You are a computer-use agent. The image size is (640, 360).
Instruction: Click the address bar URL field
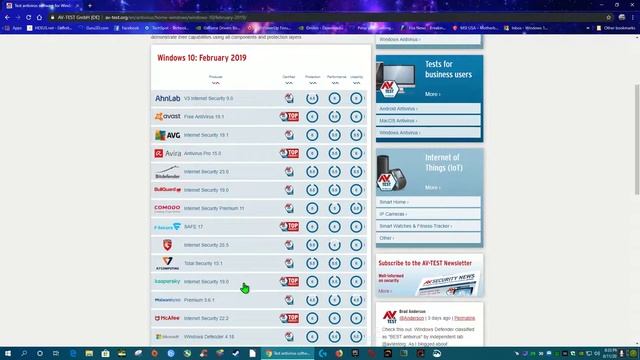[327, 18]
